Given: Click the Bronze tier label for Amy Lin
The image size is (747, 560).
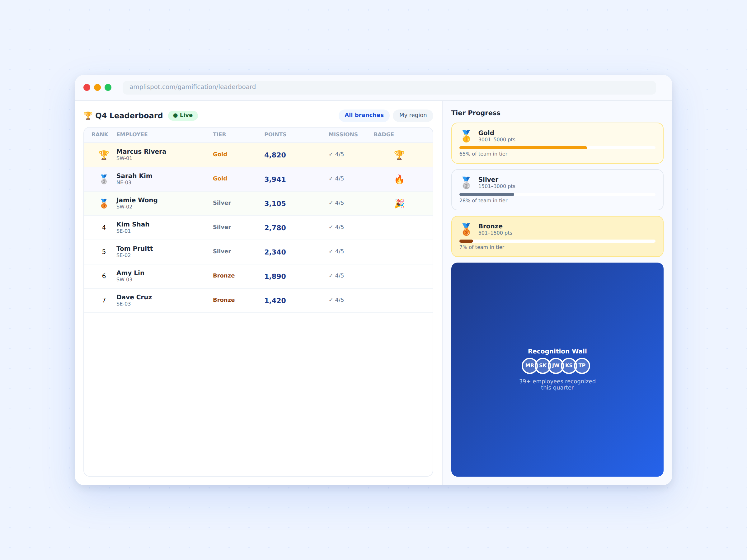Looking at the screenshot, I should 223,276.
